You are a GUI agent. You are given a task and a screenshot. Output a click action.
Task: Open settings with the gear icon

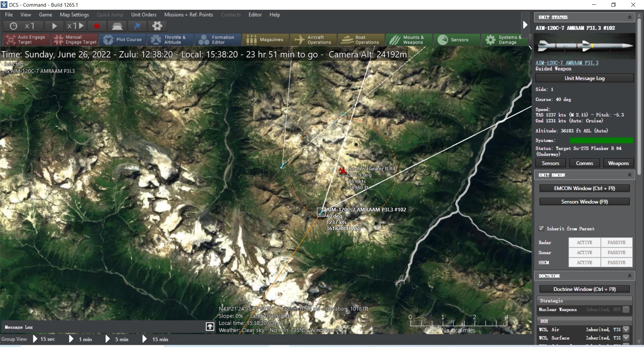157,26
